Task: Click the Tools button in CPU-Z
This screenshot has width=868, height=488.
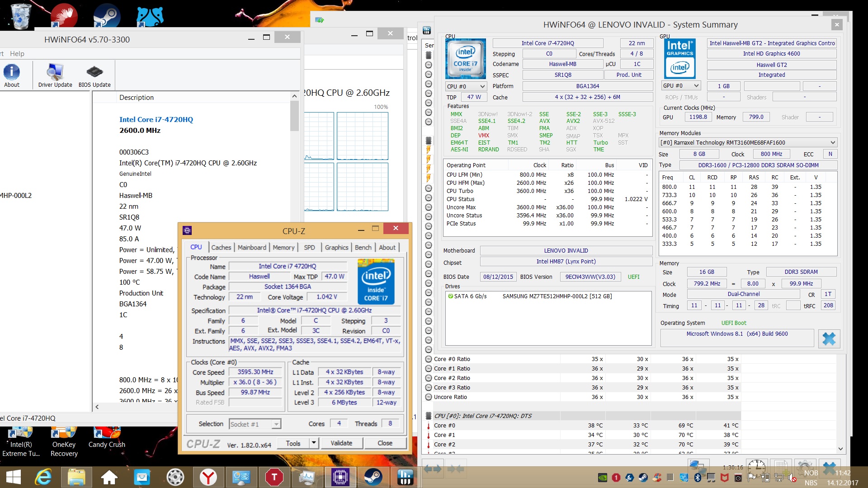Action: click(x=293, y=443)
